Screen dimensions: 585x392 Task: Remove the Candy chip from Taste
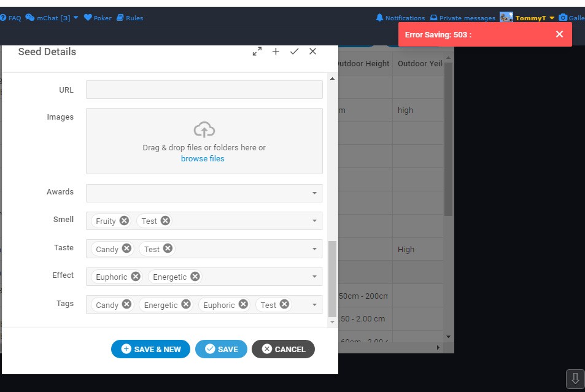pos(126,248)
